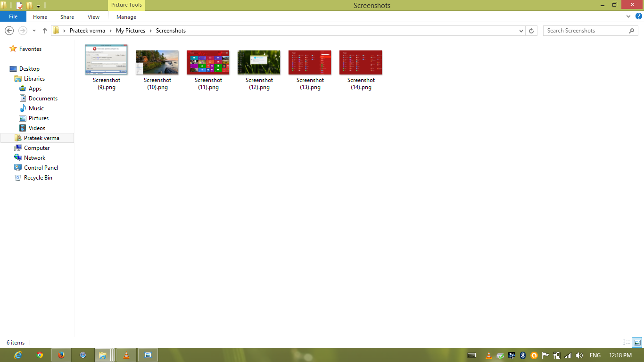Image resolution: width=644 pixels, height=362 pixels.
Task: Refresh the Screenshots folder
Action: tap(531, 31)
